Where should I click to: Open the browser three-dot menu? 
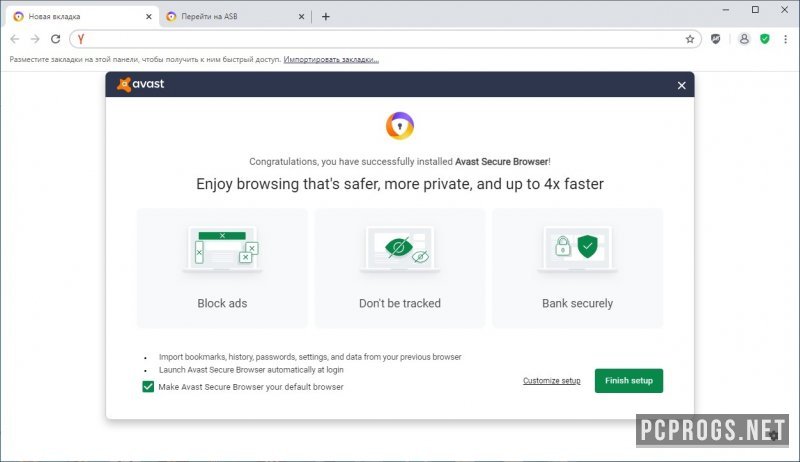(x=785, y=39)
